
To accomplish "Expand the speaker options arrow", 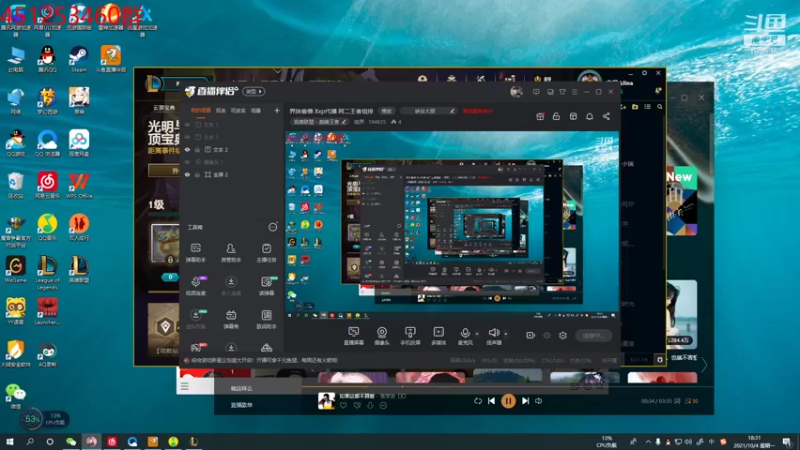I will tap(506, 334).
